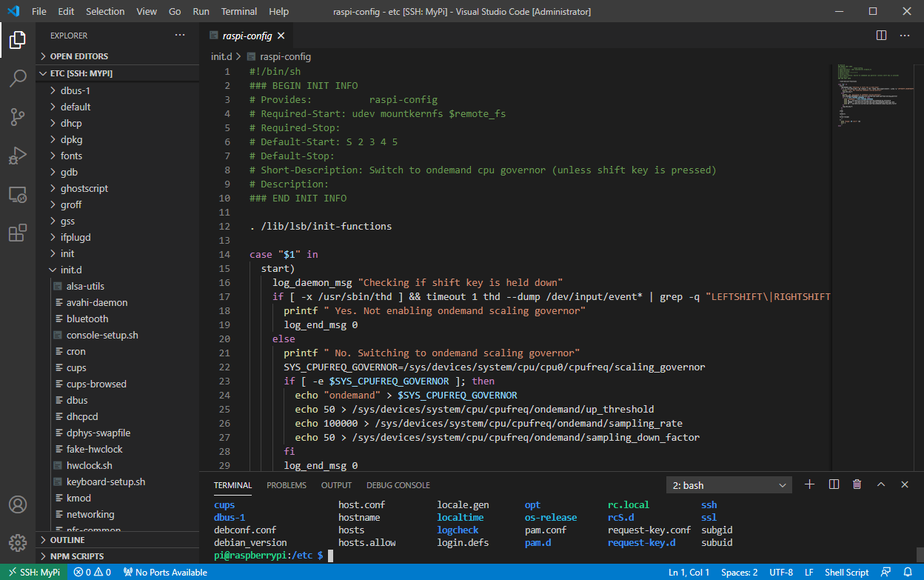
Task: Click SSH: MyPi remote indicator
Action: pos(34,572)
